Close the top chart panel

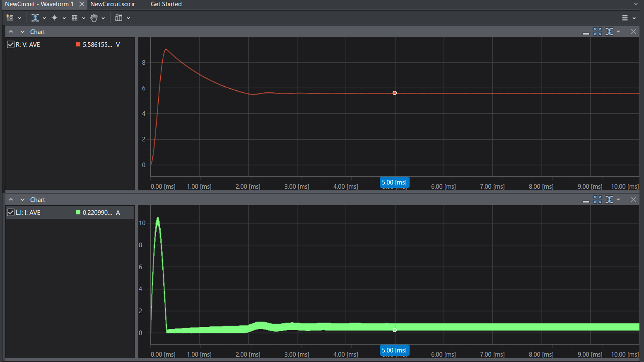point(633,32)
